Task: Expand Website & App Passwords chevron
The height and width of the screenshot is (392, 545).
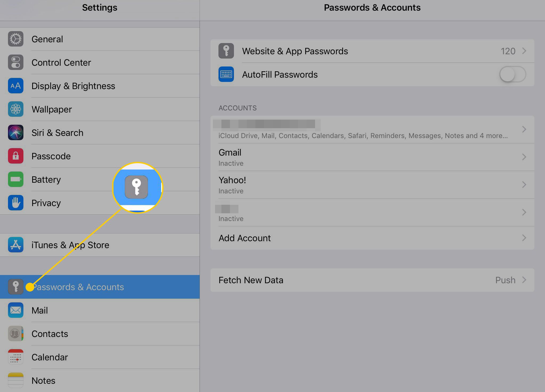Action: pyautogui.click(x=524, y=51)
